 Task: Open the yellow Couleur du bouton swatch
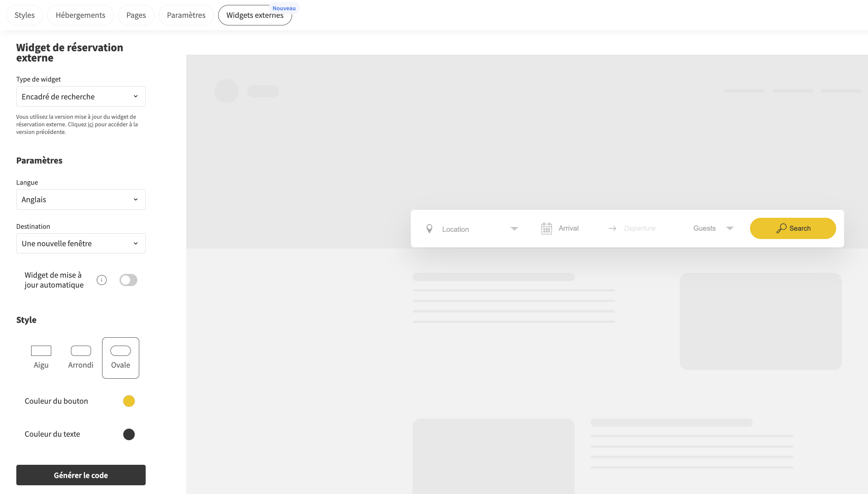(129, 401)
